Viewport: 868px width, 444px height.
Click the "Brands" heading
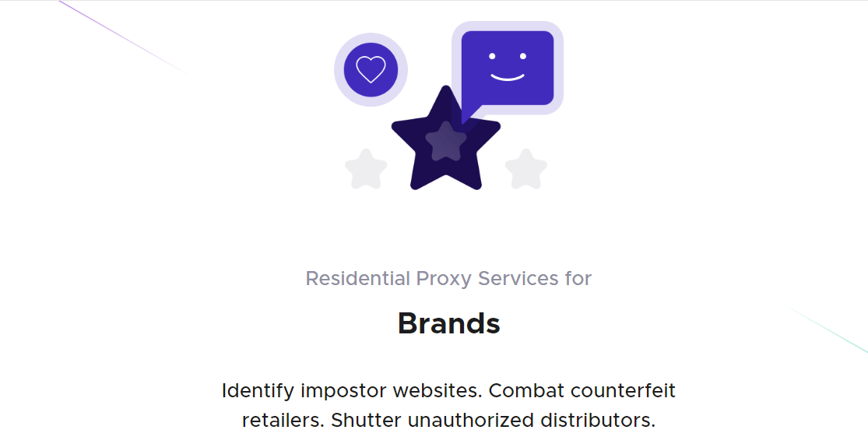(x=448, y=323)
